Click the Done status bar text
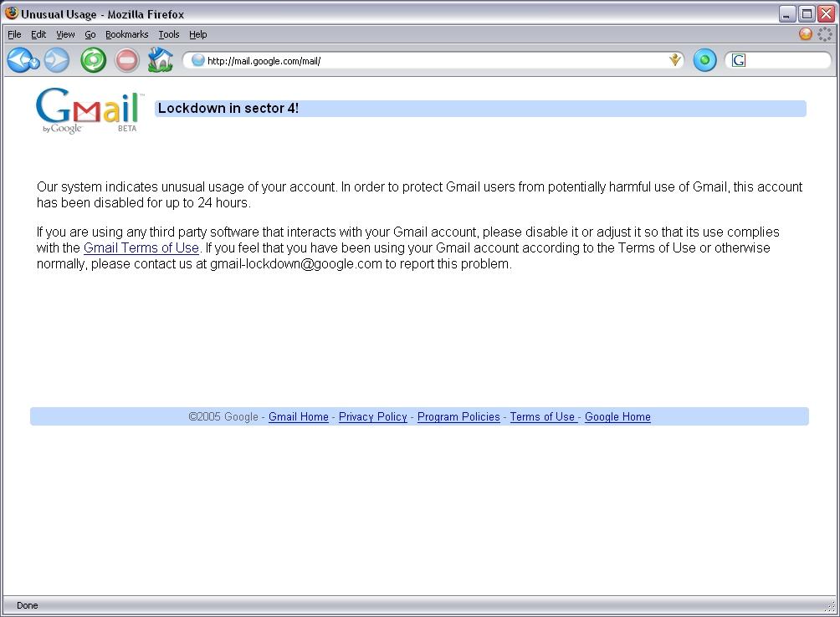This screenshot has height=617, width=840. (x=28, y=605)
